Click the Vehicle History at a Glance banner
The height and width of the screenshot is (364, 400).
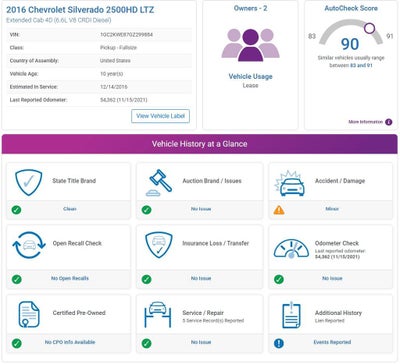pyautogui.click(x=200, y=144)
